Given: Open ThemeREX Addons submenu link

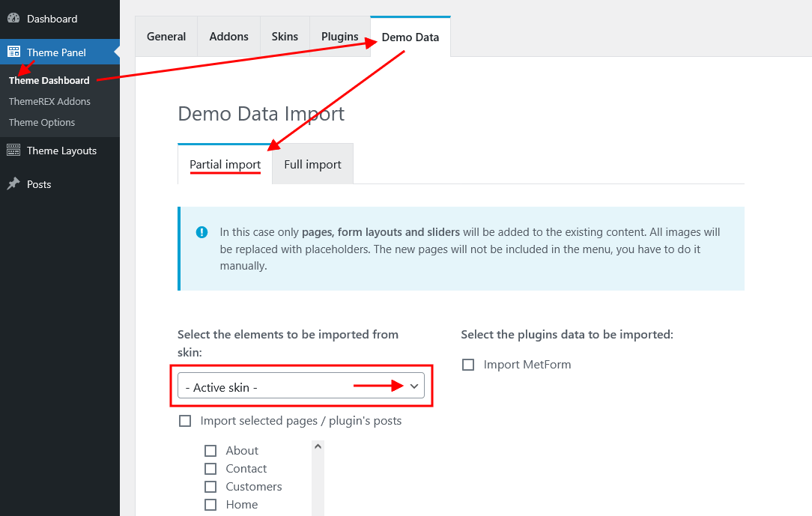Looking at the screenshot, I should tap(49, 101).
